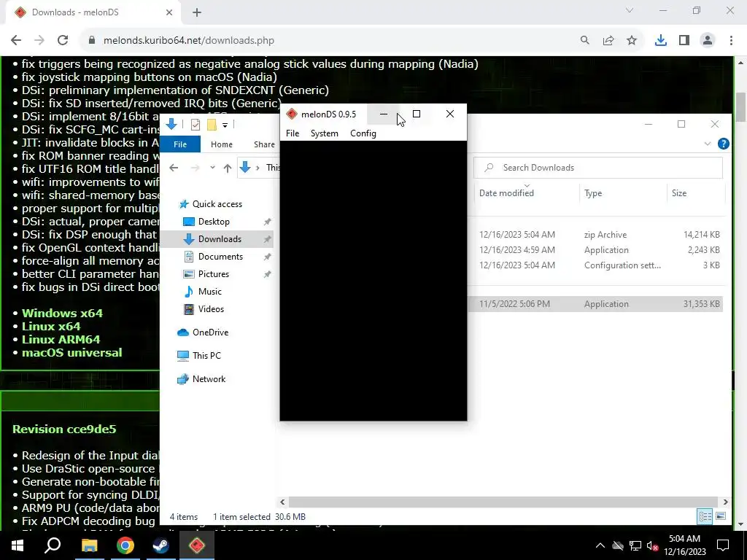Image resolution: width=747 pixels, height=560 pixels.
Task: Open the melonDS Config menu
Action: coord(363,133)
